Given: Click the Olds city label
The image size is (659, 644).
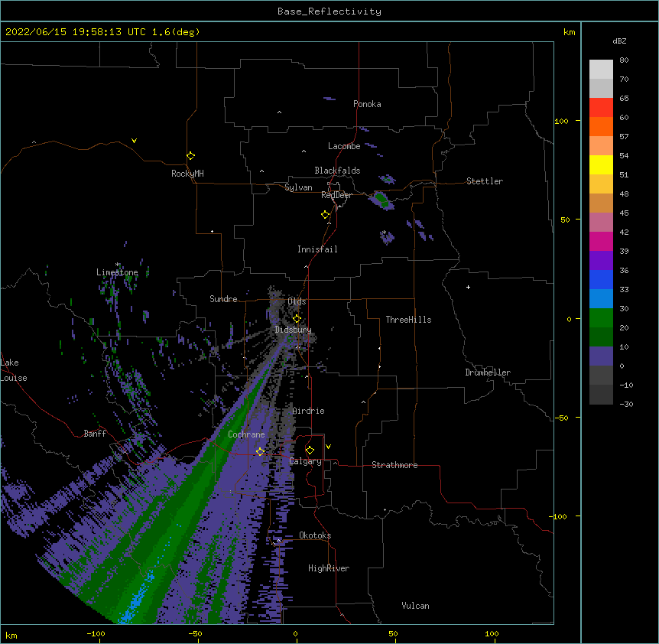Looking at the screenshot, I should point(297,301).
